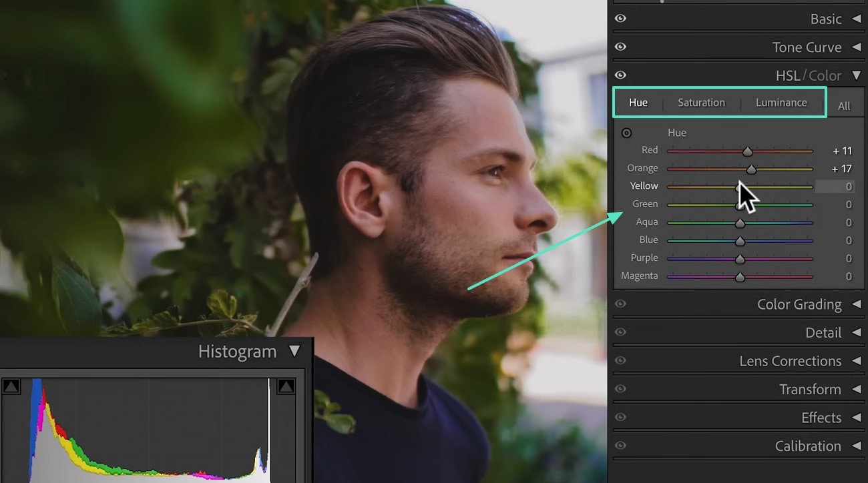This screenshot has width=868, height=483.
Task: Expand the Color Grading panel triangle
Action: [856, 304]
